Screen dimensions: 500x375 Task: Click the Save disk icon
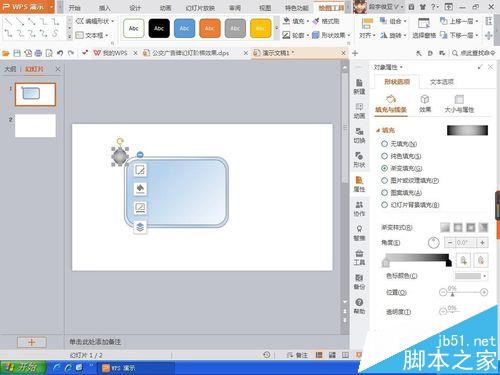pos(17,53)
